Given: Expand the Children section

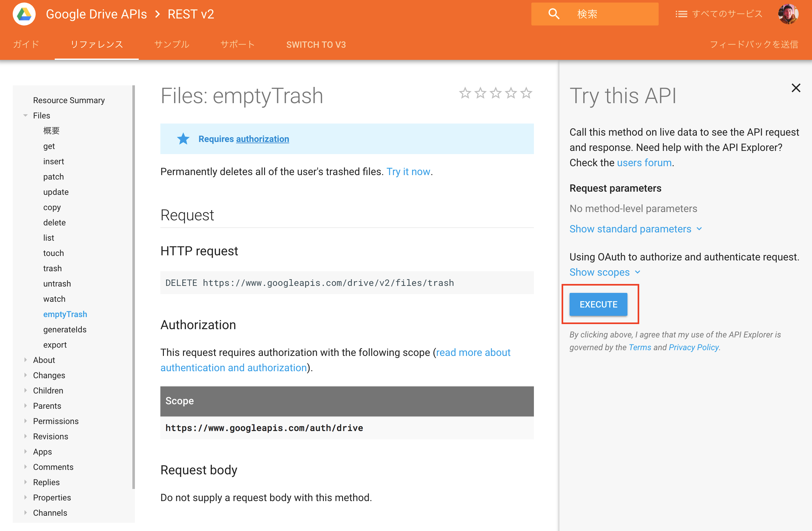Looking at the screenshot, I should click(25, 390).
